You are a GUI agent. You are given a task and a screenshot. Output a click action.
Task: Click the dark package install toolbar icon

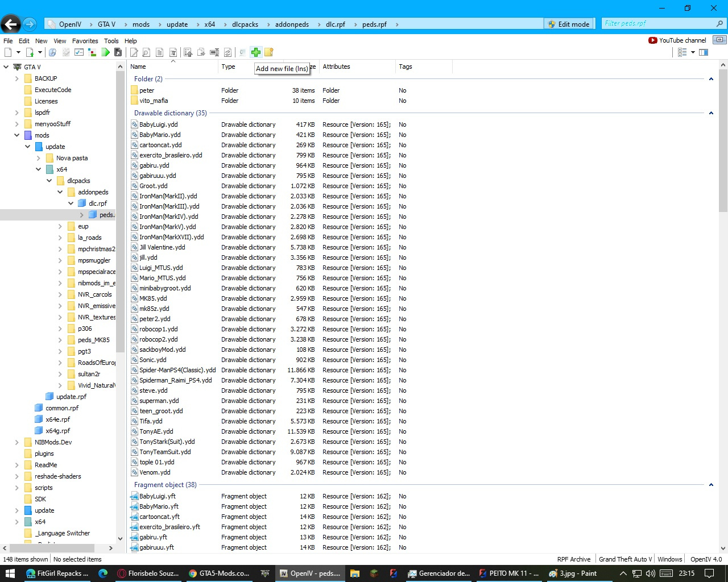tap(118, 52)
